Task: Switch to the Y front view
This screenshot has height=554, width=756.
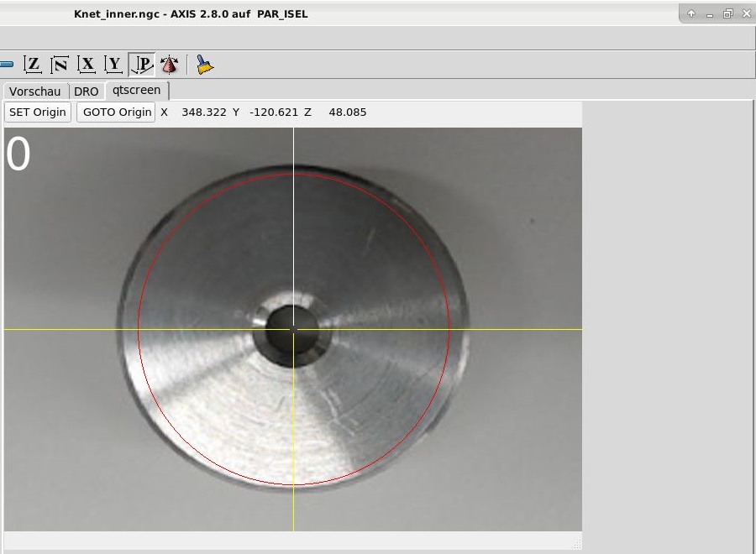Action: (x=113, y=65)
